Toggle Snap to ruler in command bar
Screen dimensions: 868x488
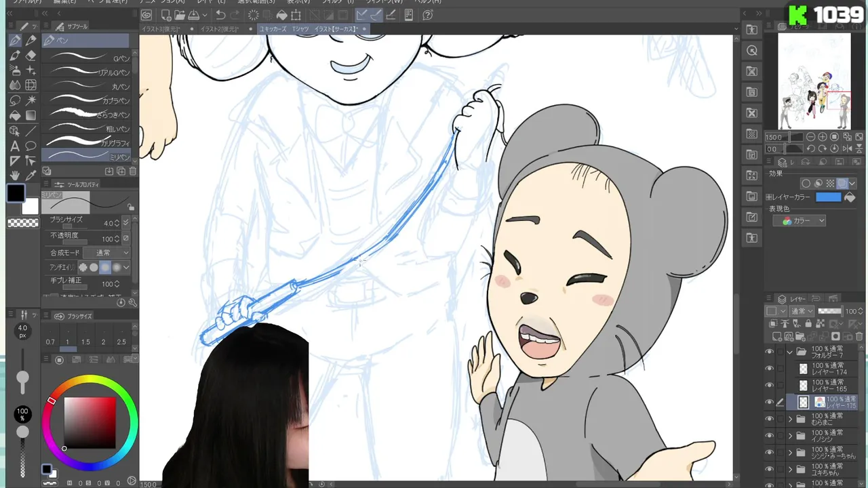[361, 15]
